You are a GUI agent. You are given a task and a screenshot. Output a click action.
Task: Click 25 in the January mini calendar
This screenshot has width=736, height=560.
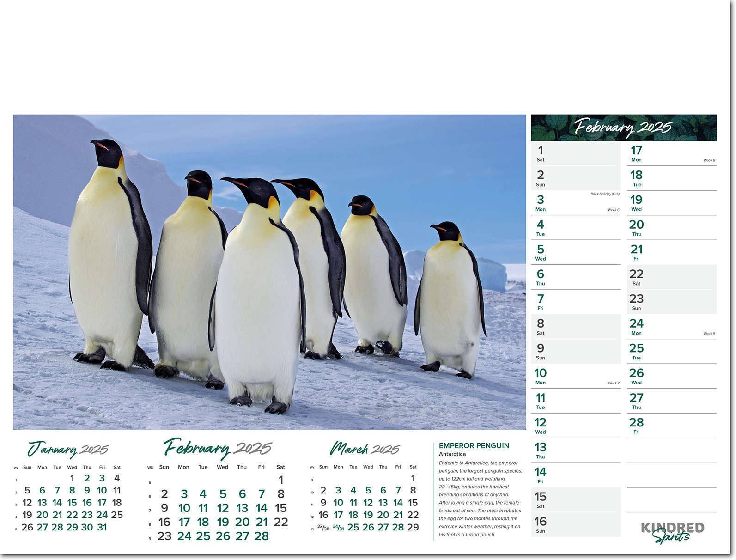click(x=117, y=515)
